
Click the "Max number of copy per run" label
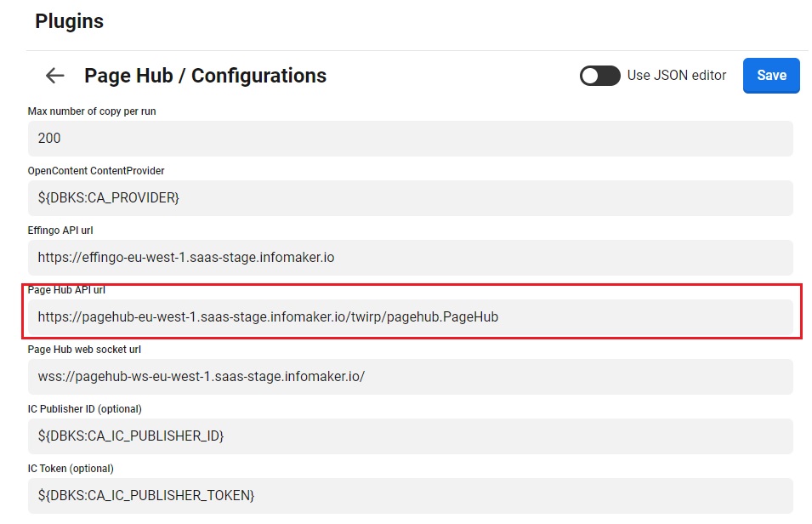click(92, 111)
